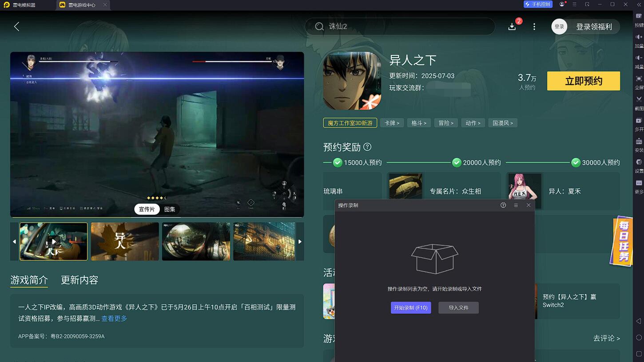This screenshot has width=644, height=362.
Task: Open the 异人之下 game icon
Action: tap(352, 81)
